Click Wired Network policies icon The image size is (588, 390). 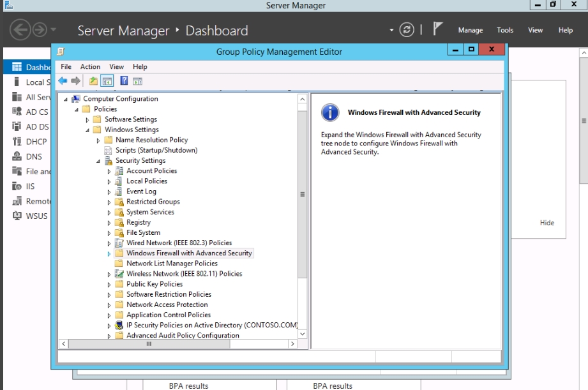(119, 243)
